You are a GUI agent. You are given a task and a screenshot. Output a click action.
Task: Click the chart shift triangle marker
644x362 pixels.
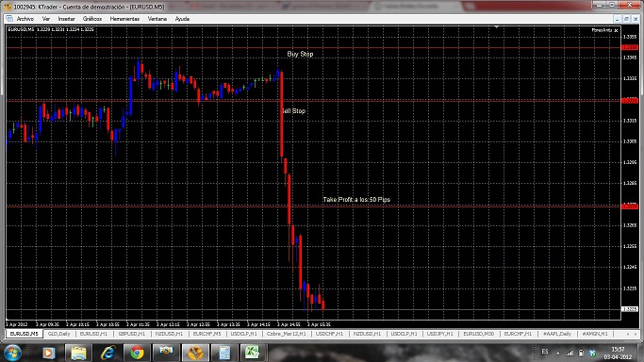tap(496, 27)
